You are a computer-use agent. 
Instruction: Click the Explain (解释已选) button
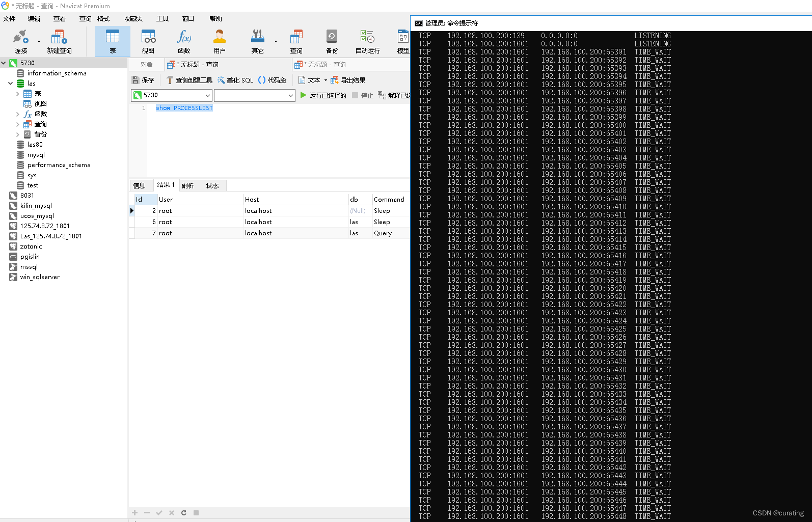[394, 95]
